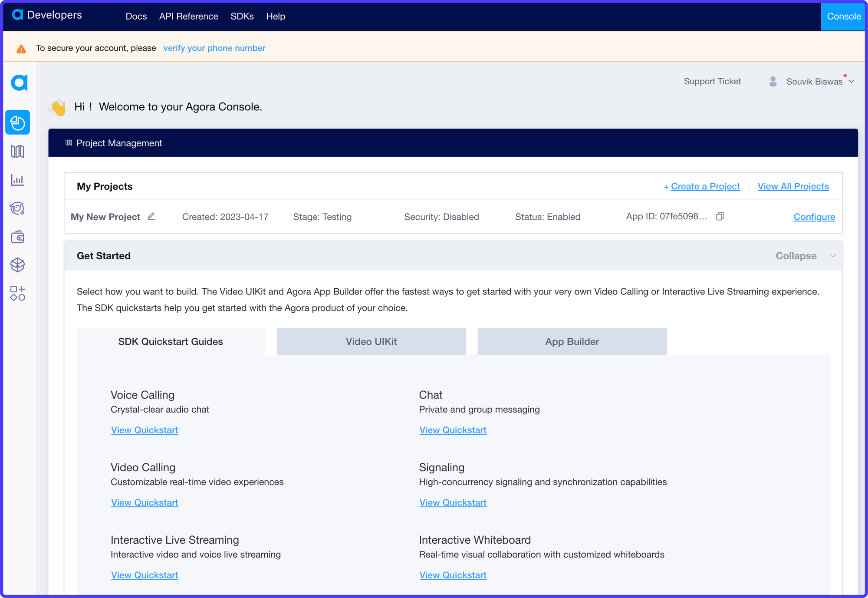Open the analytics radar sidebar icon
Screen dimensions: 868x598
[18, 208]
